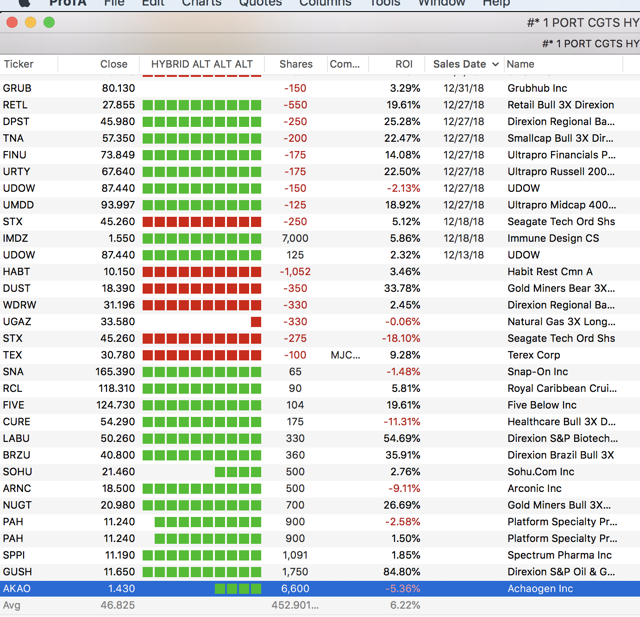Select the BRZU ticker row
Screen dimensions: 640x617
coord(320,455)
